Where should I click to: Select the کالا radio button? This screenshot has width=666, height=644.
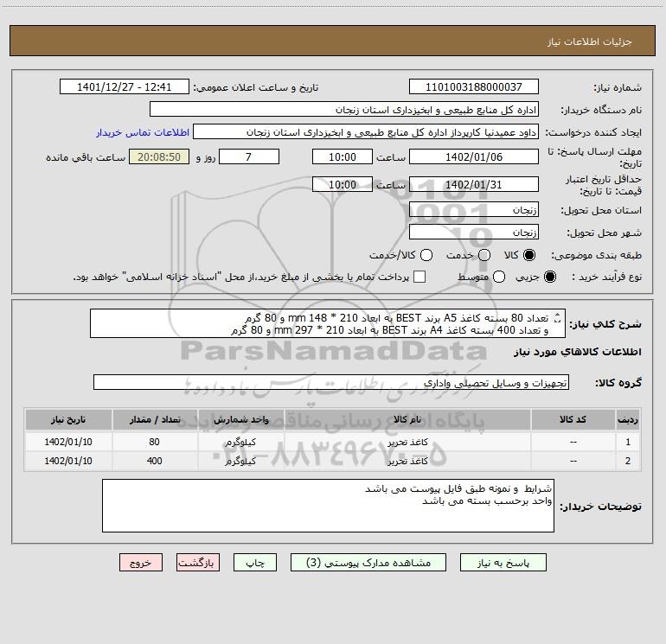(x=529, y=255)
